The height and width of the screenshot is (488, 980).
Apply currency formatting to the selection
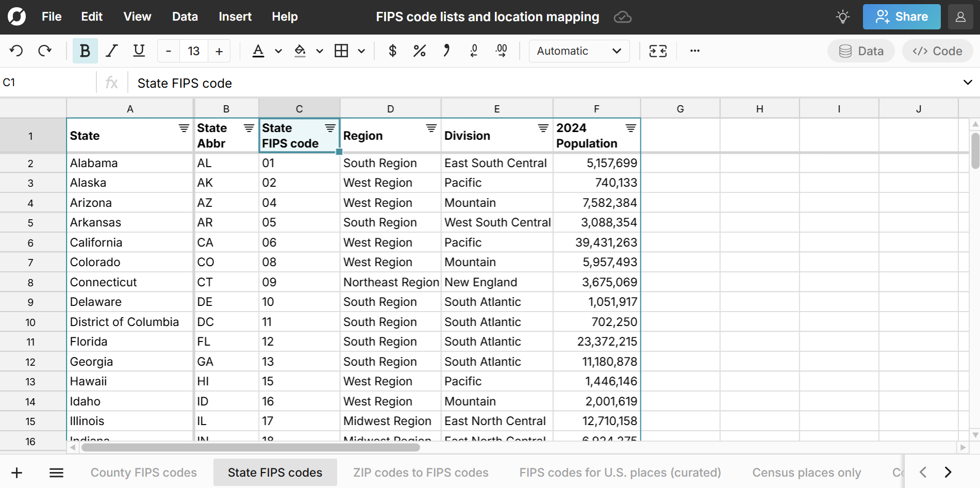(392, 51)
